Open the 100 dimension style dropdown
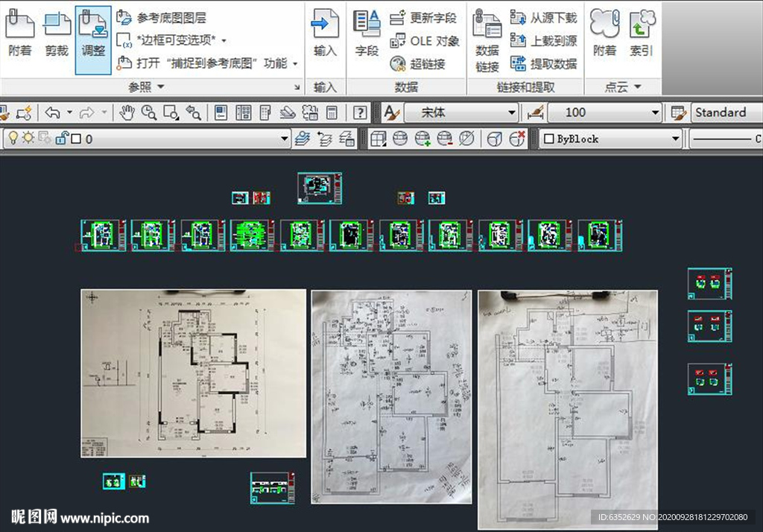Image resolution: width=763 pixels, height=532 pixels. (604, 113)
